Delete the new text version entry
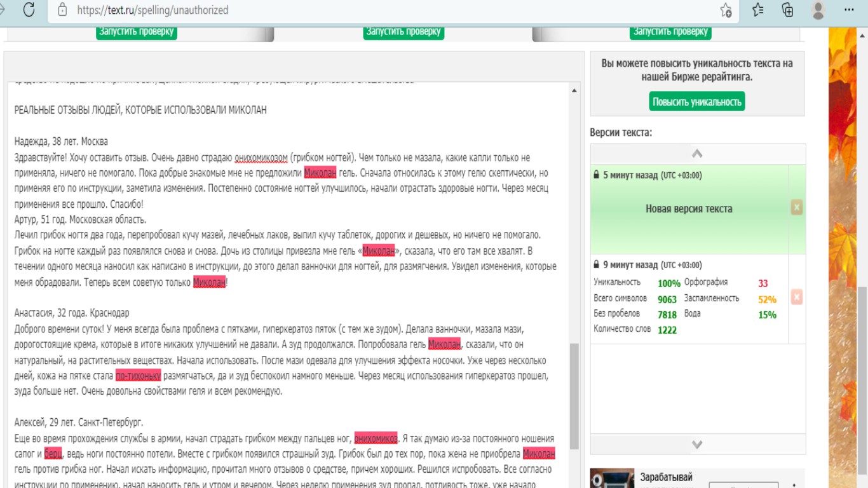Screen dimensions: 868x488 [x=797, y=207]
